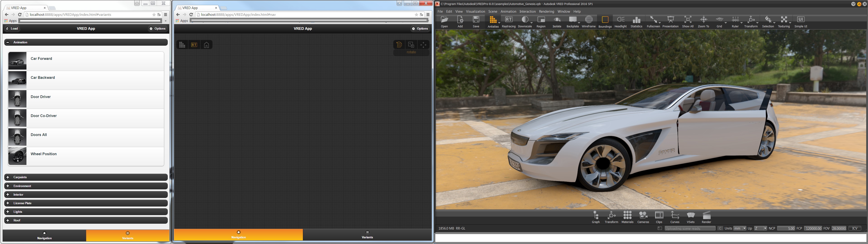The image size is (868, 244).
Task: Click the Isolate toolbar icon
Action: [x=557, y=21]
